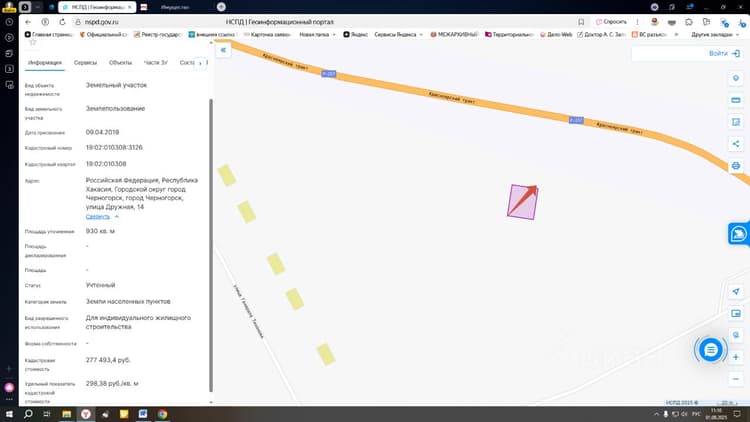
Task: Open File Explorer from the taskbar
Action: (x=66, y=414)
